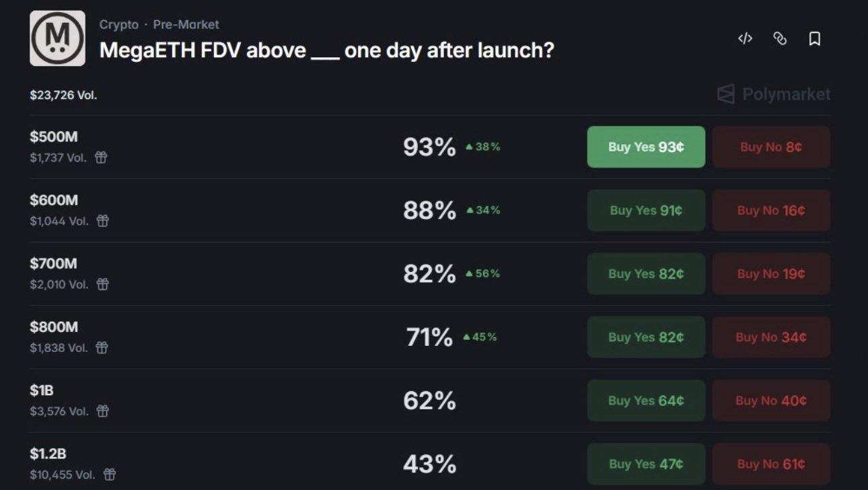Buy No at 61¢ for $1.2B
This screenshot has width=868, height=490.
(x=771, y=464)
